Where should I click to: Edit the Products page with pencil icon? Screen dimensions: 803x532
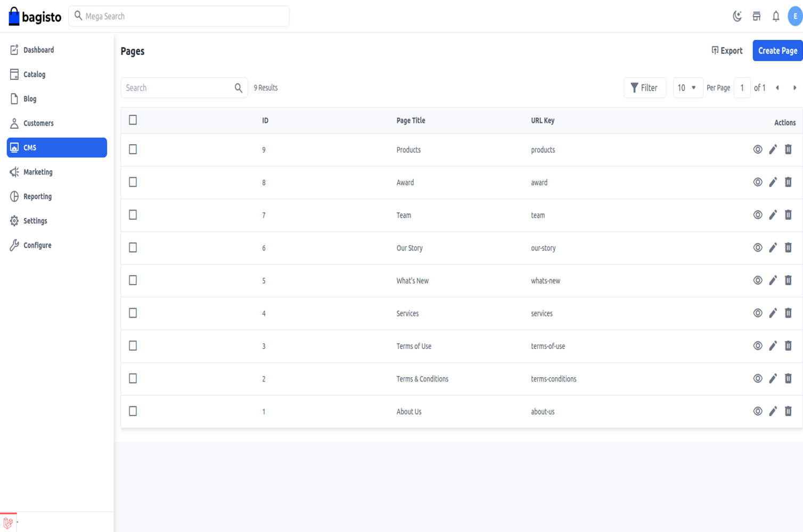click(773, 149)
